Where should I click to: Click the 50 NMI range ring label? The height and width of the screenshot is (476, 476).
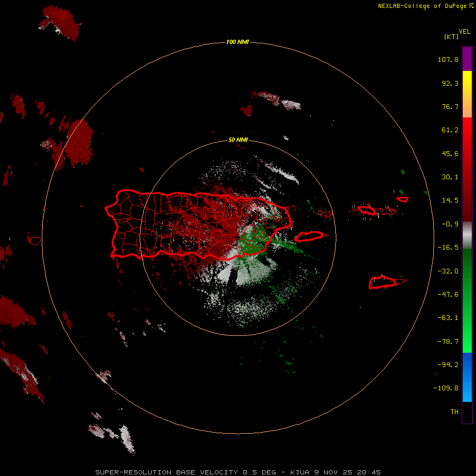tap(238, 140)
